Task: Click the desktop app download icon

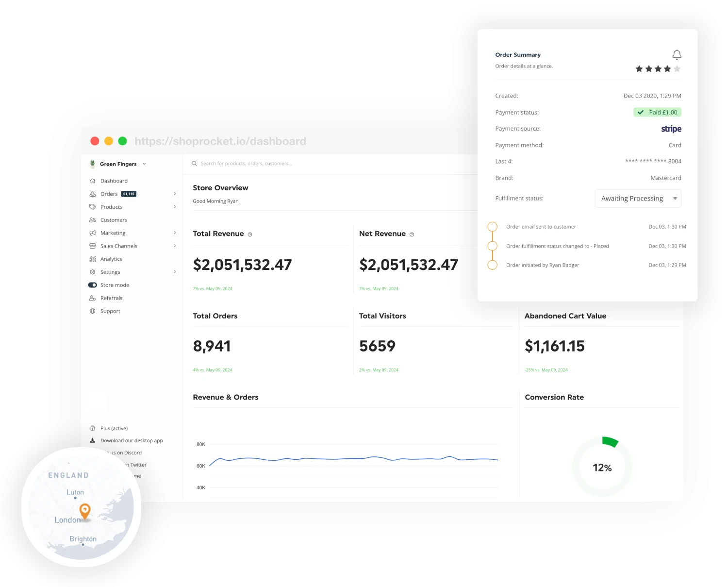Action: (x=93, y=440)
